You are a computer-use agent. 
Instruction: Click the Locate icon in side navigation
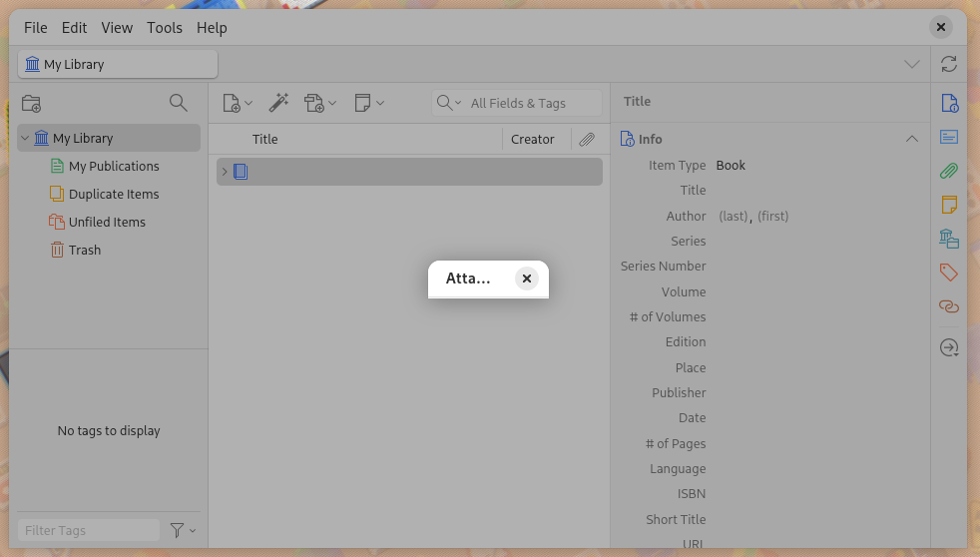tap(949, 347)
